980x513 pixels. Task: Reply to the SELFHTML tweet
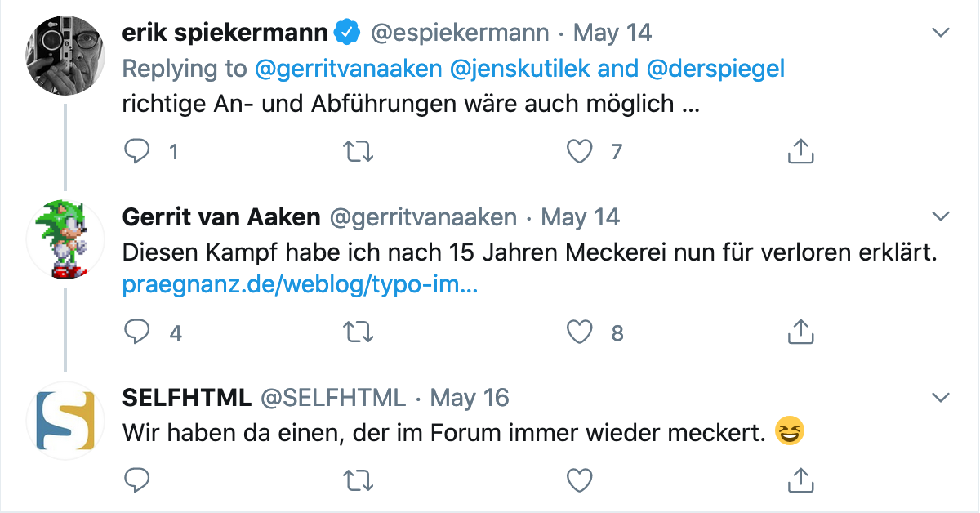(x=137, y=480)
